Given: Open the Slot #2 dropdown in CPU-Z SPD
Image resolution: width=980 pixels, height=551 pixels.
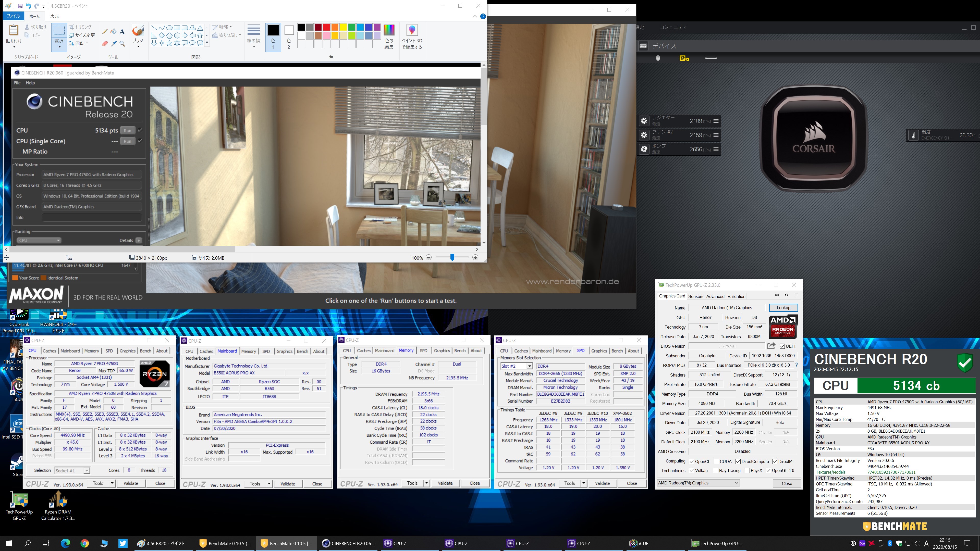Looking at the screenshot, I should point(529,366).
